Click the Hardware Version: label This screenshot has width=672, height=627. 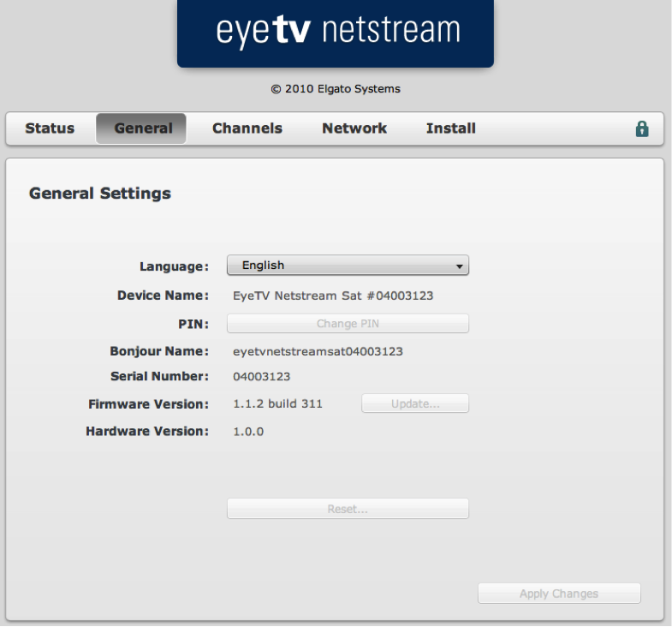147,431
